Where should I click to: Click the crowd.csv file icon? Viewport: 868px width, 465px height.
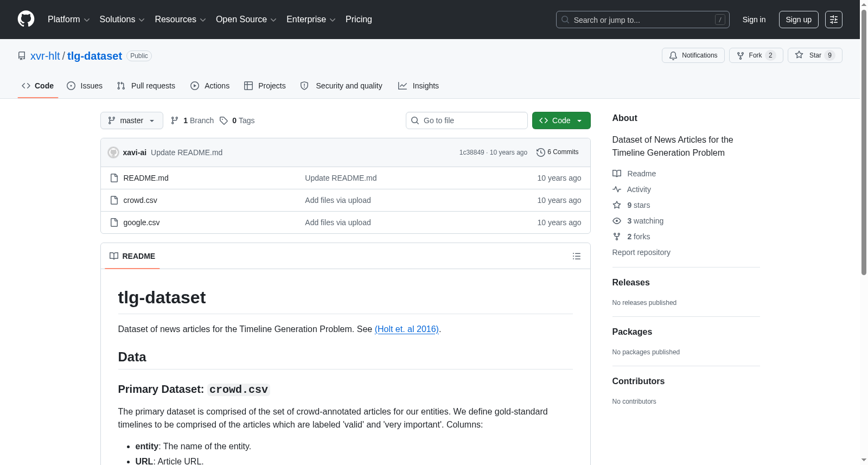114,200
